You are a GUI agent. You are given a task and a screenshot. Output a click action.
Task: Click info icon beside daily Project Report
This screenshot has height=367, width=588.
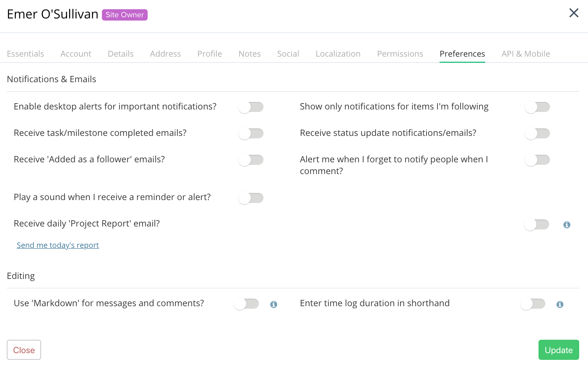point(567,225)
